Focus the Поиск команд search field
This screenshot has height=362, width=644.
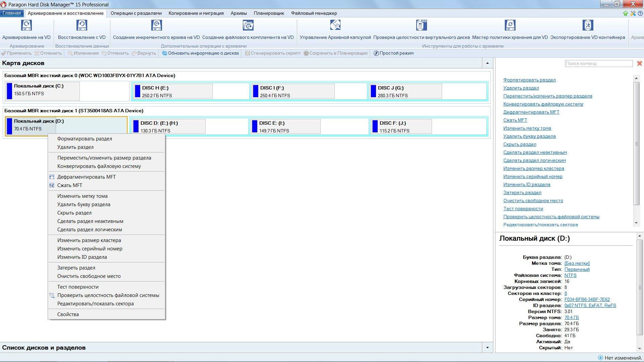point(599,63)
